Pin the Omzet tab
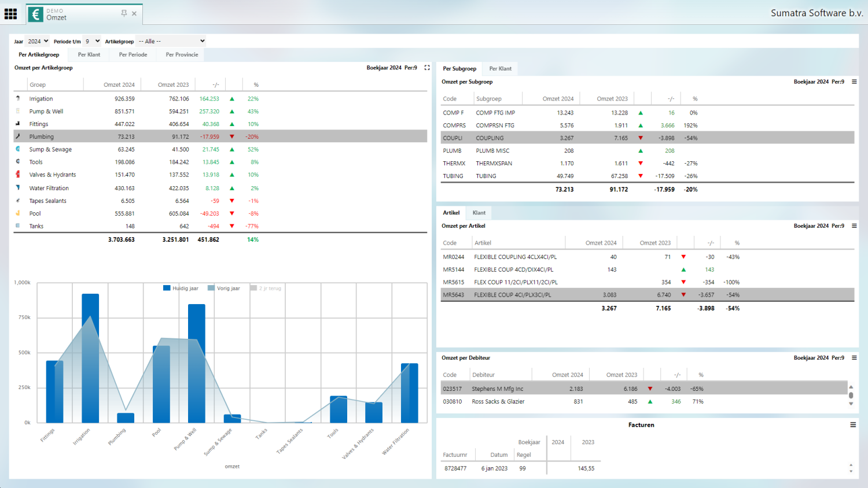This screenshot has height=488, width=868. (124, 13)
